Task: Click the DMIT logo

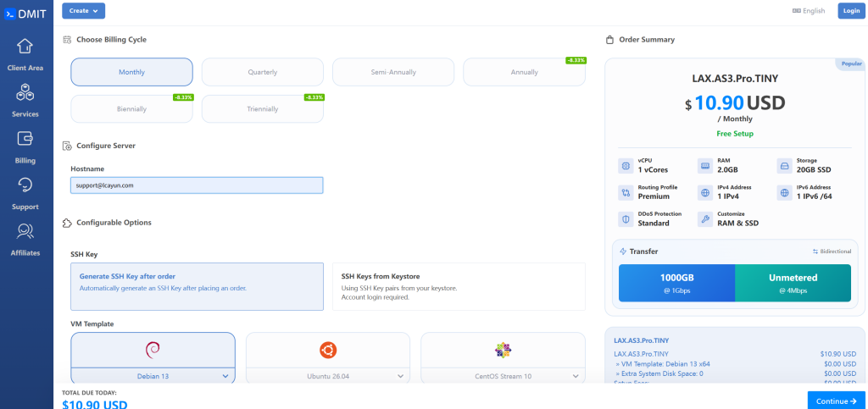Action: point(25,14)
